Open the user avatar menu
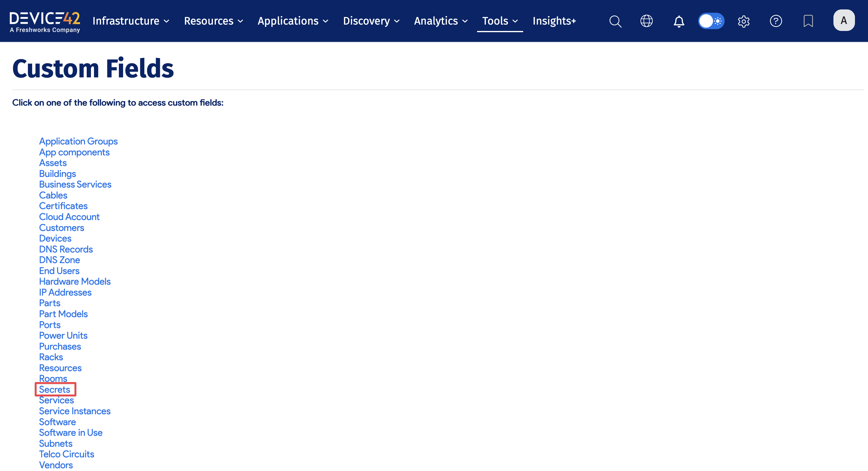The height and width of the screenshot is (471, 868). (844, 20)
